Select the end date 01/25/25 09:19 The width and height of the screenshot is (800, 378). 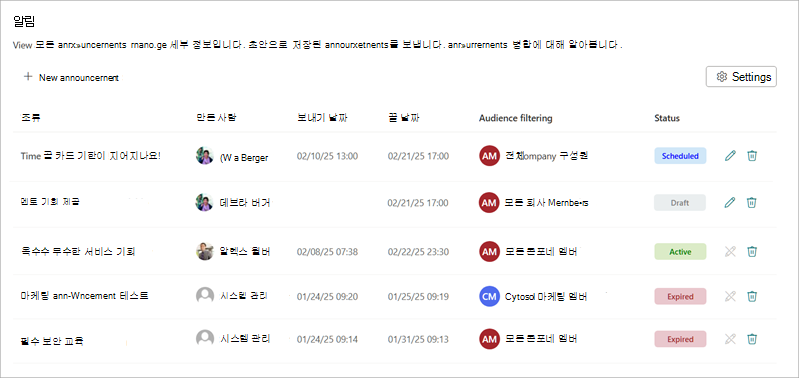click(x=418, y=296)
